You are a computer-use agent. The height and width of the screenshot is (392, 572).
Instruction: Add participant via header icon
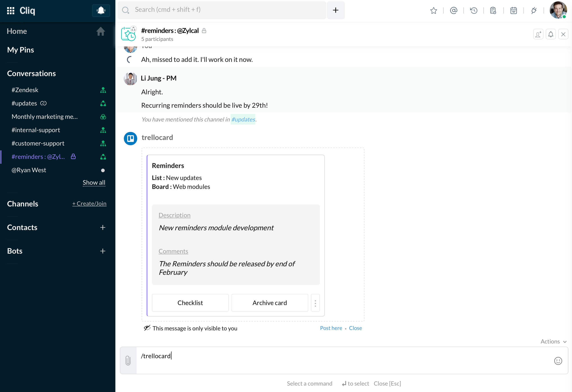coord(538,34)
